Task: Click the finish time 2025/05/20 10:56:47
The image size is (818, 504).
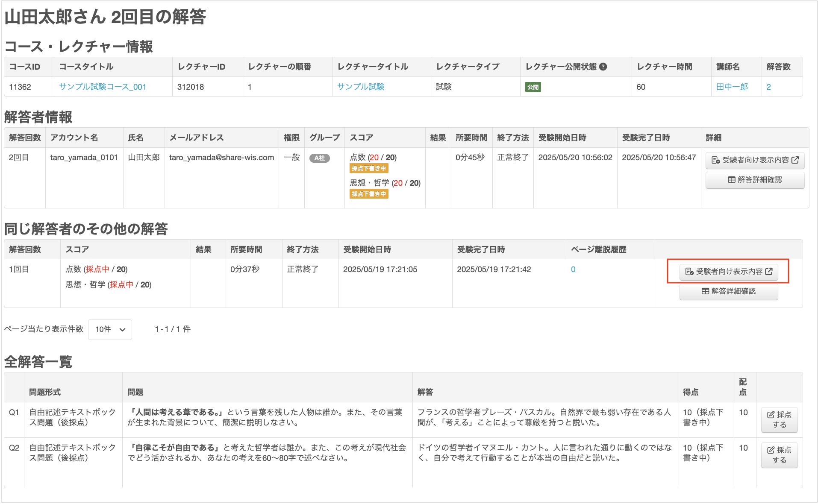Action: point(659,158)
